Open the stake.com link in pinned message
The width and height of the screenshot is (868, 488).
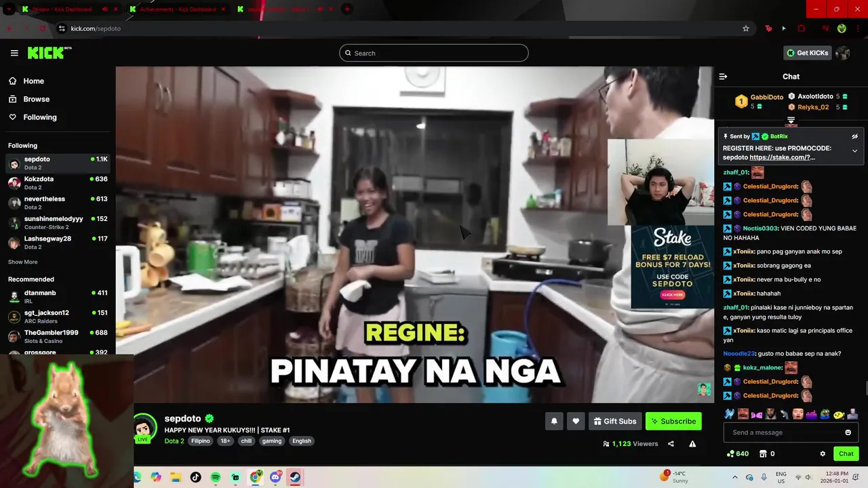(x=782, y=157)
